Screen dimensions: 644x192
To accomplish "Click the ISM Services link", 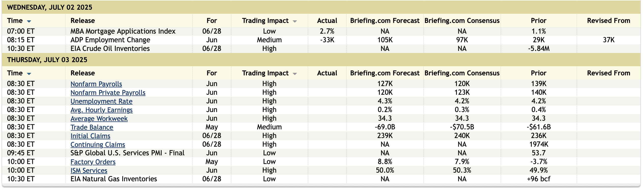I will (x=89, y=171).
